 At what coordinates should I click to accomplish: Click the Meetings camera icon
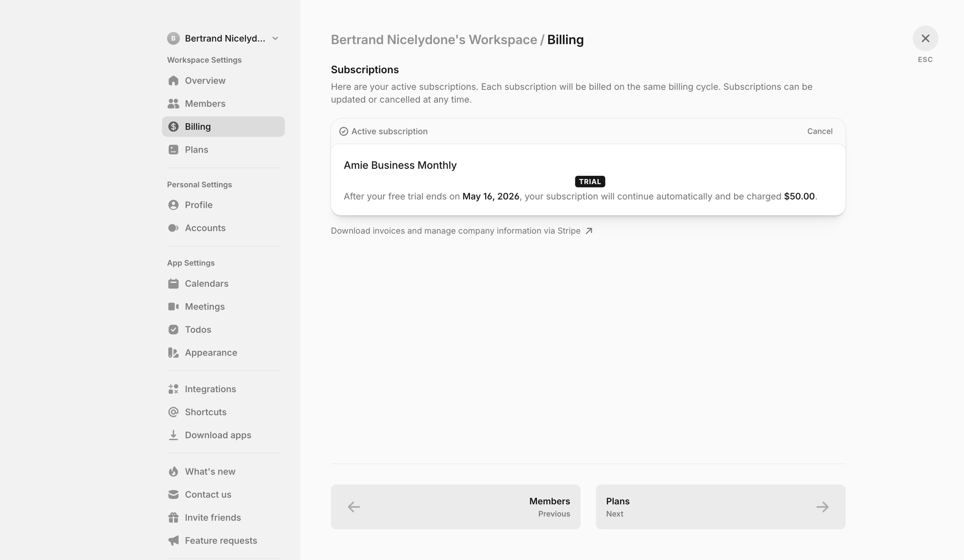point(173,307)
